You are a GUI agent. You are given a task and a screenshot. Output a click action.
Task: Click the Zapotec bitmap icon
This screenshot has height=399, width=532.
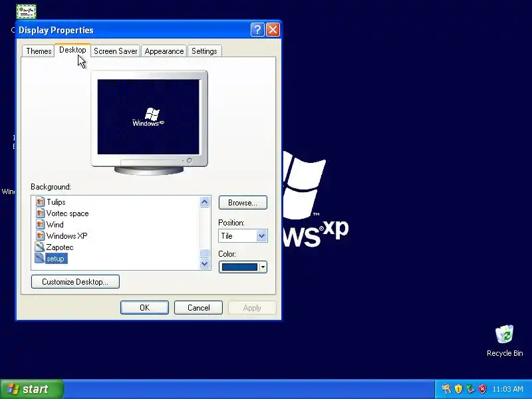click(40, 247)
